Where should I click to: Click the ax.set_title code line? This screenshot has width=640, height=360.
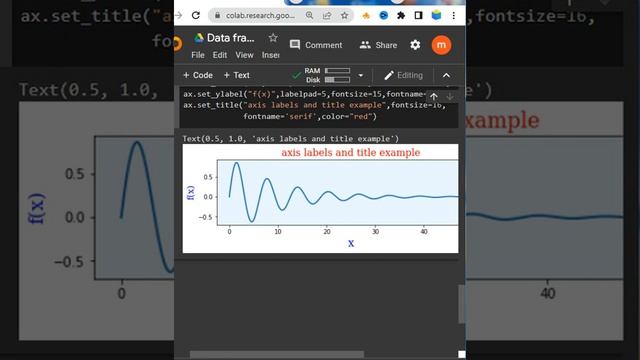[x=314, y=105]
